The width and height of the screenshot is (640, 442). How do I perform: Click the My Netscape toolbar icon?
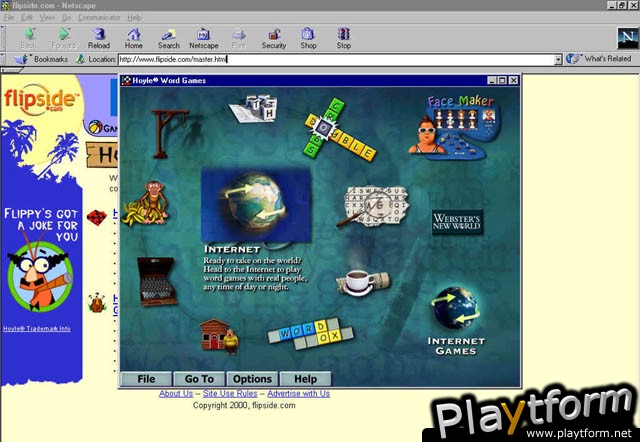[203, 38]
